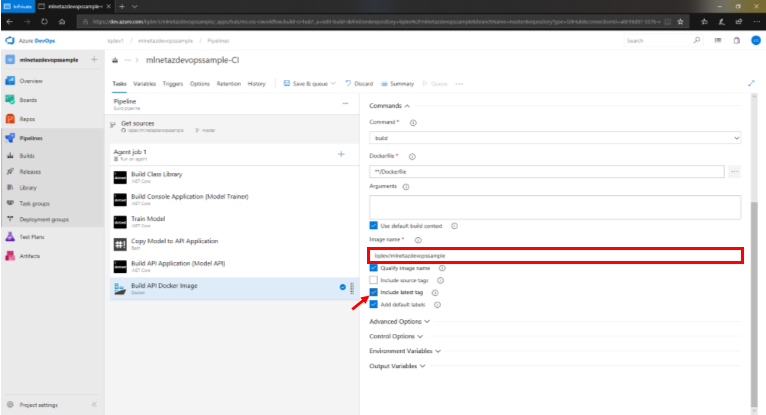Open Repos from the left navigation

29,119
